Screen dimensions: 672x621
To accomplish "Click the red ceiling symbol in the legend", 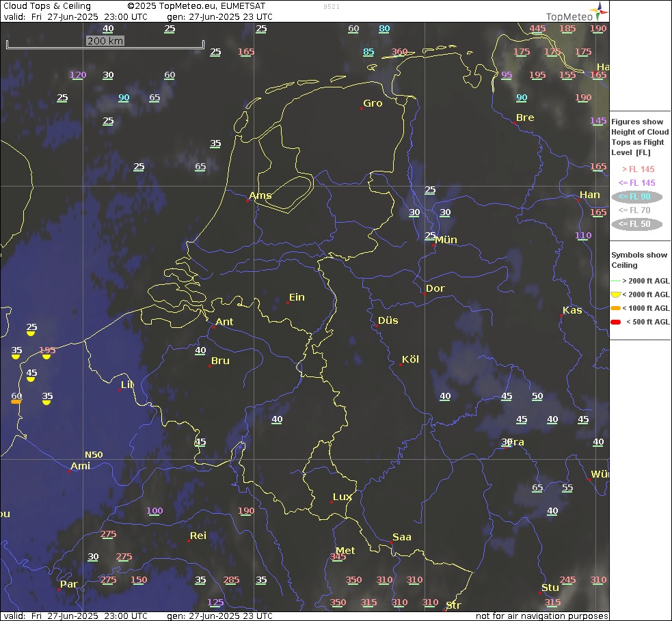I will tap(616, 322).
